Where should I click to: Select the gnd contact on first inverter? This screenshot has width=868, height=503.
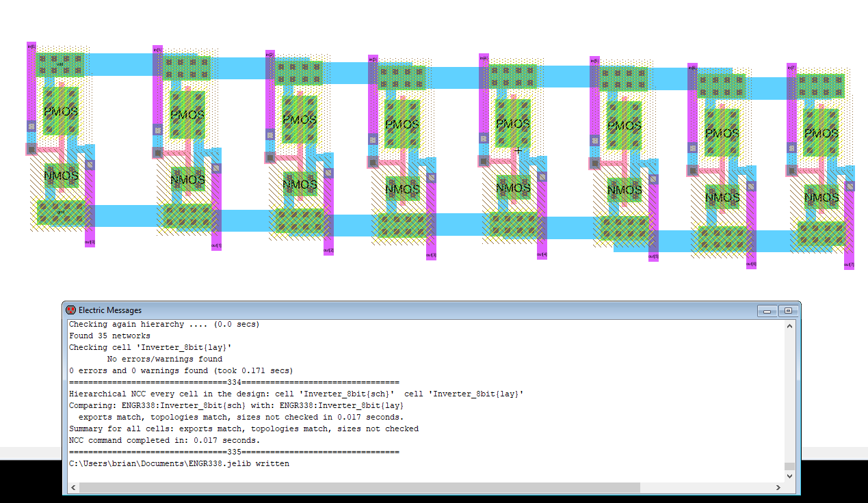coord(61,212)
